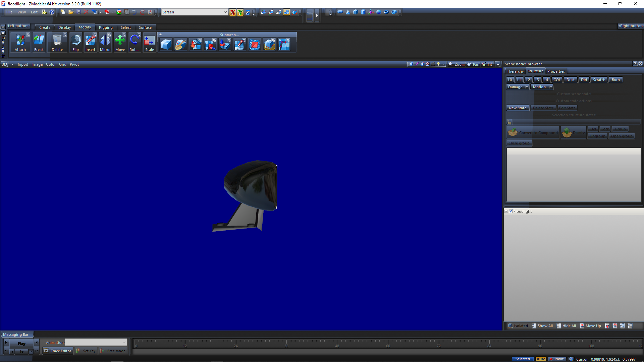Open the Hierarchy tab
Screen dimensions: 644x362
(515, 71)
